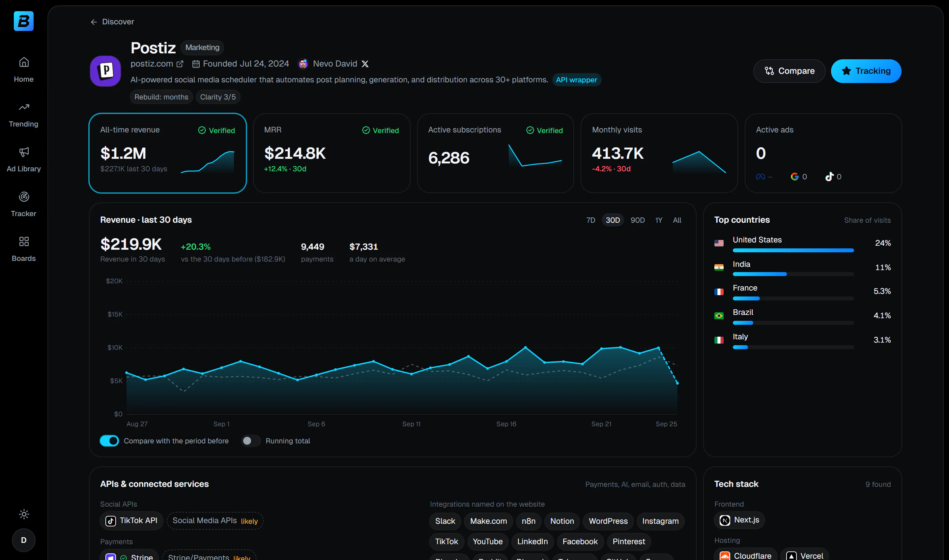Show All time chart range
This screenshot has width=949, height=560.
click(x=677, y=220)
